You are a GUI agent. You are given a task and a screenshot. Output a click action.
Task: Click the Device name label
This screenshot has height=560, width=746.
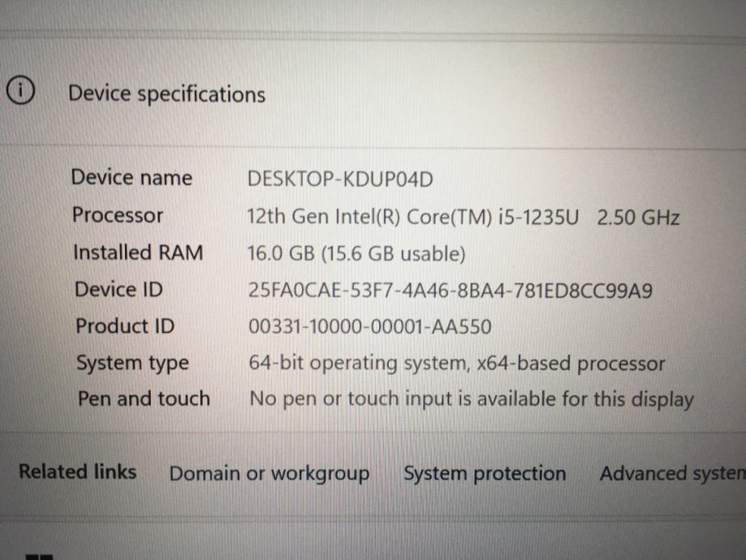coord(132,178)
